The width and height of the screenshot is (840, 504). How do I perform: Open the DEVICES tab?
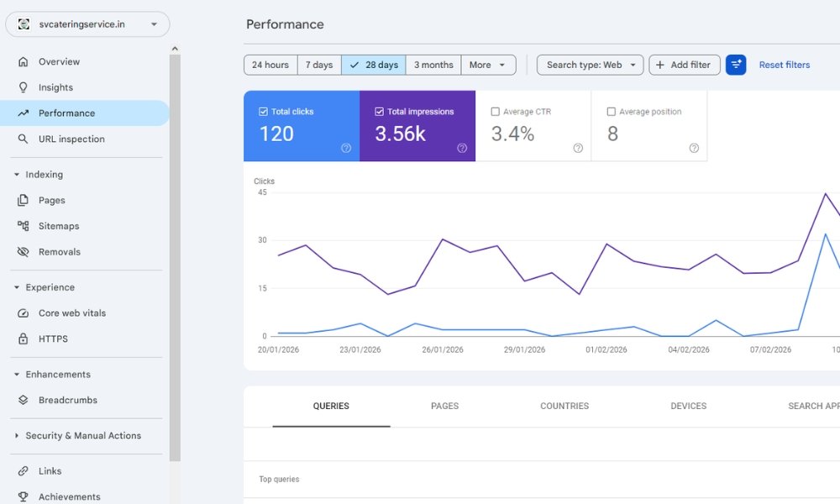coord(688,406)
